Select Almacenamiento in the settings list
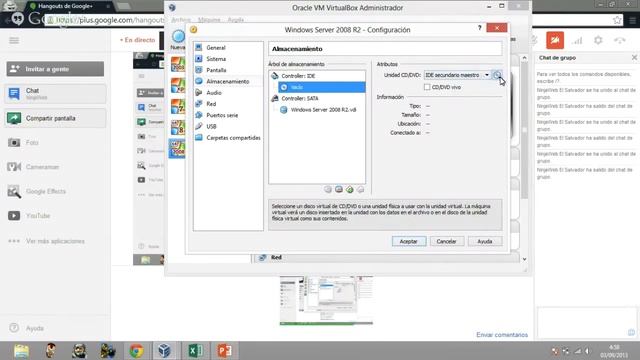This screenshot has height=360, width=640. (228, 81)
